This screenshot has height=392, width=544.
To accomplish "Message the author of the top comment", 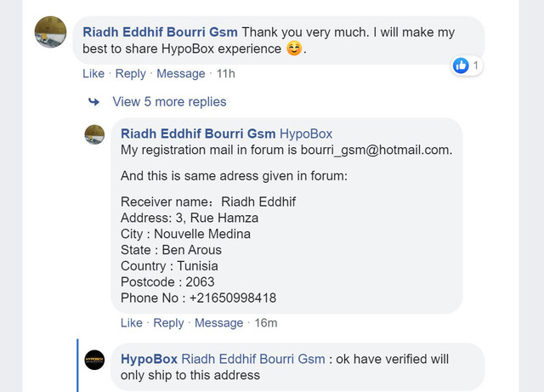I will [181, 74].
